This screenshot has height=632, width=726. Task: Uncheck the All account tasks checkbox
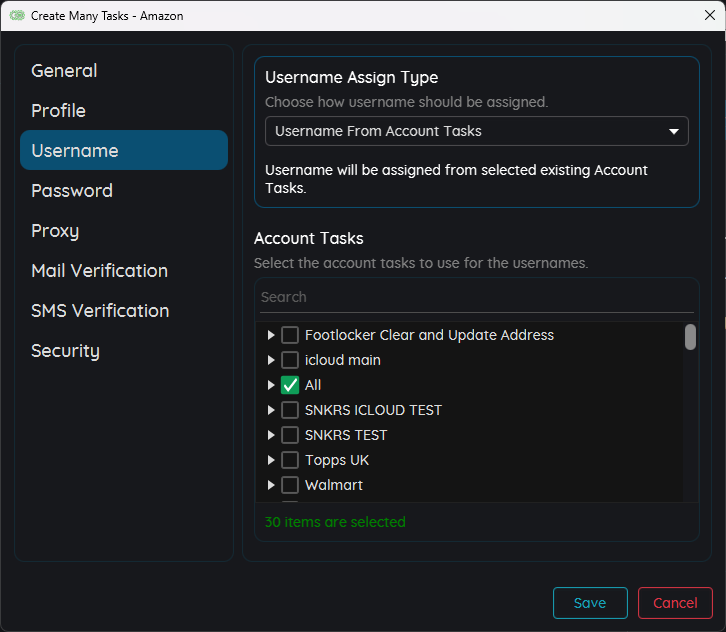coord(290,385)
